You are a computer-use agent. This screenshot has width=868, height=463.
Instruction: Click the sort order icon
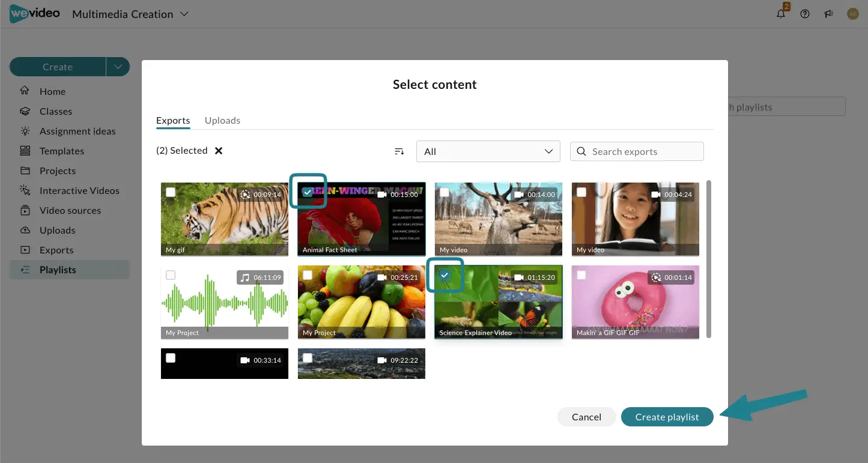click(x=399, y=151)
